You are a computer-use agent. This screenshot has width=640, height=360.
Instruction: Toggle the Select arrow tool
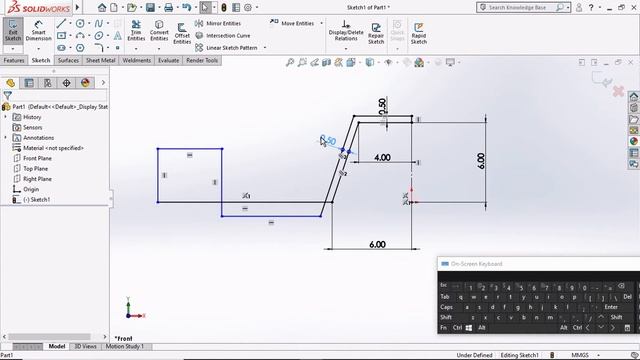[x=205, y=7]
